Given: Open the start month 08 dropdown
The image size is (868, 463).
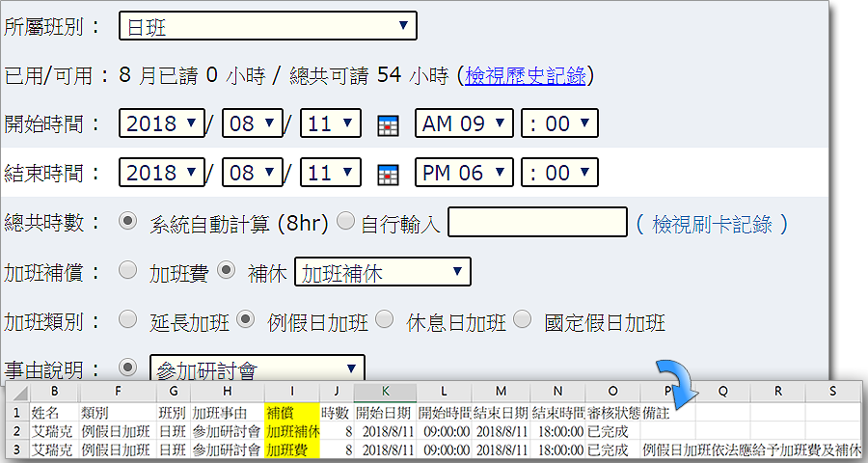Looking at the screenshot, I should (x=253, y=123).
